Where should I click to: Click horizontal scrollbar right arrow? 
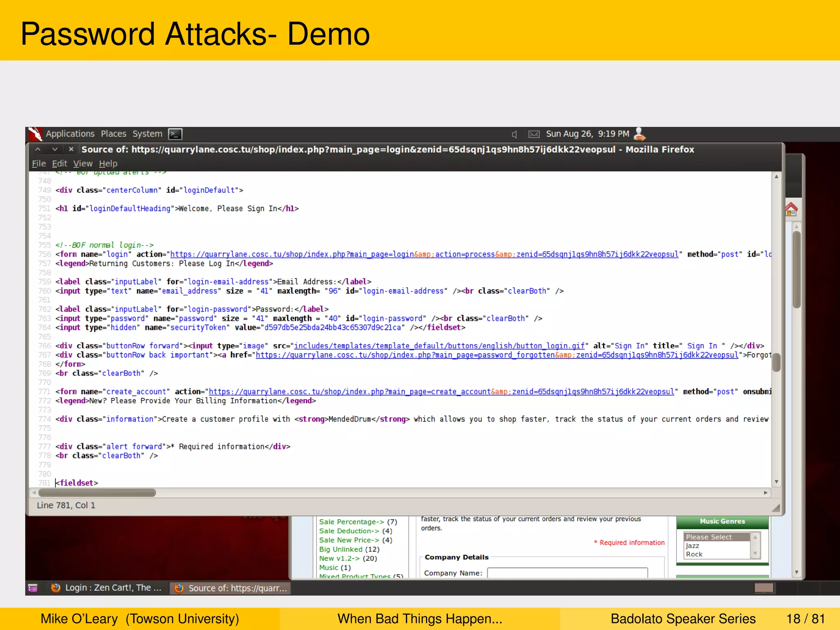pos(766,493)
